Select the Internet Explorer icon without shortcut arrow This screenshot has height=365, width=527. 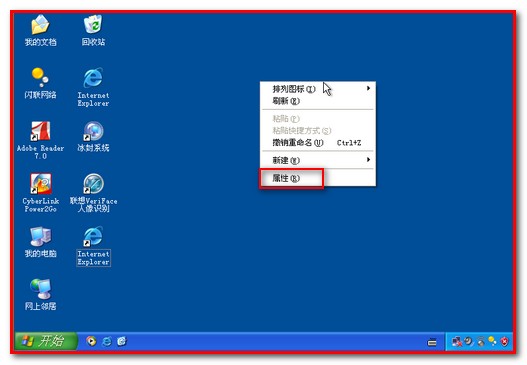93,87
